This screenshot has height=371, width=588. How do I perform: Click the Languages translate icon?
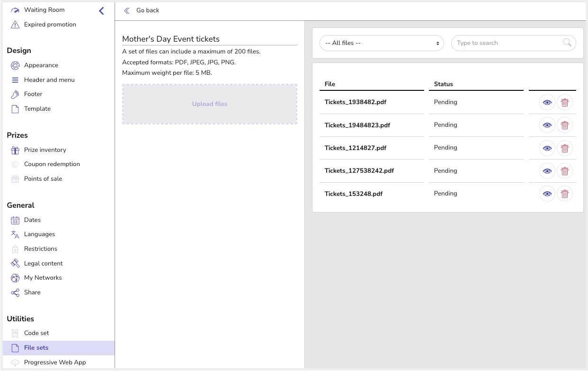[x=15, y=234]
